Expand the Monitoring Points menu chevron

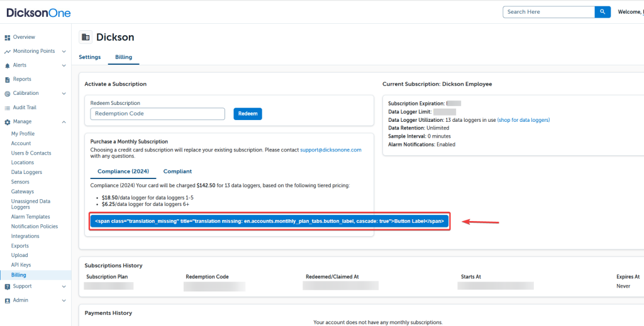[x=64, y=52]
